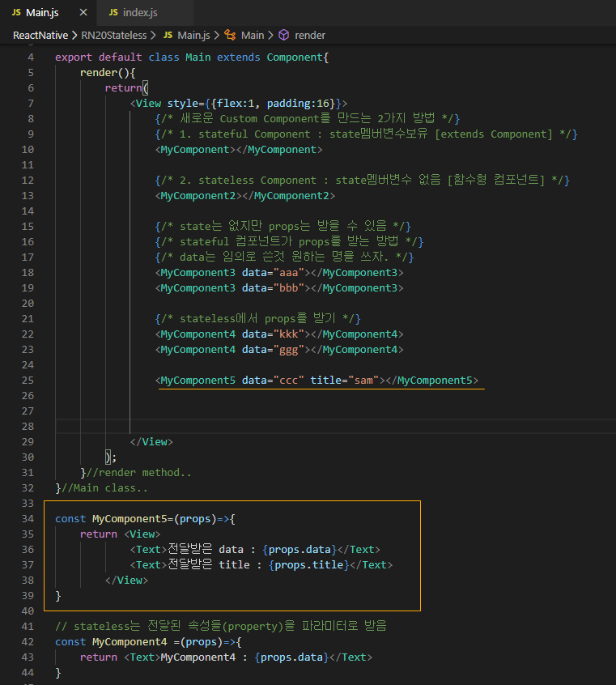Place cursor on 'export default class Main' line
Screen dimensions: 616x685
pyautogui.click(x=192, y=57)
